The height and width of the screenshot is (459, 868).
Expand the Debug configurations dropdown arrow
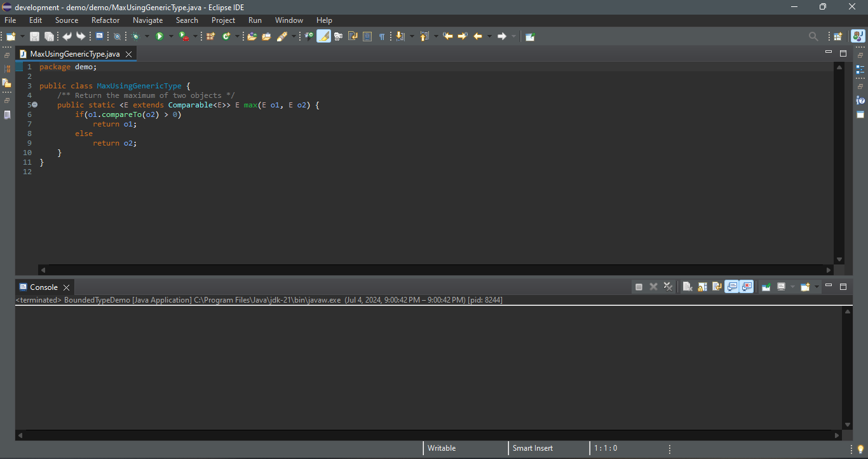click(x=147, y=36)
